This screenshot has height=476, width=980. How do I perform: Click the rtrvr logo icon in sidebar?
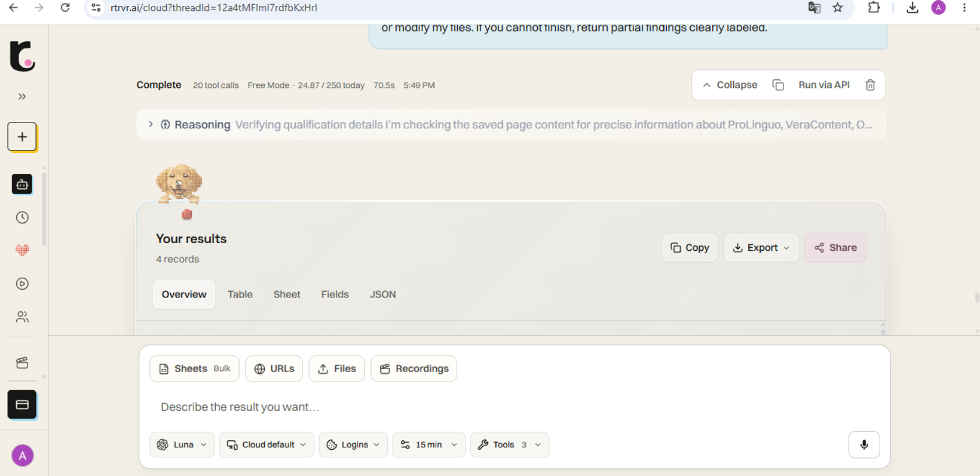point(23,56)
